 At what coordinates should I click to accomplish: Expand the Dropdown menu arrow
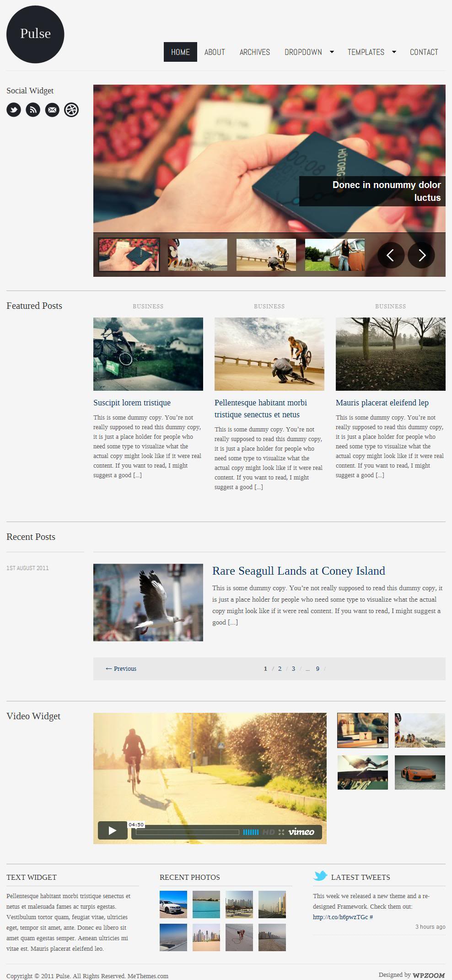pos(332,52)
